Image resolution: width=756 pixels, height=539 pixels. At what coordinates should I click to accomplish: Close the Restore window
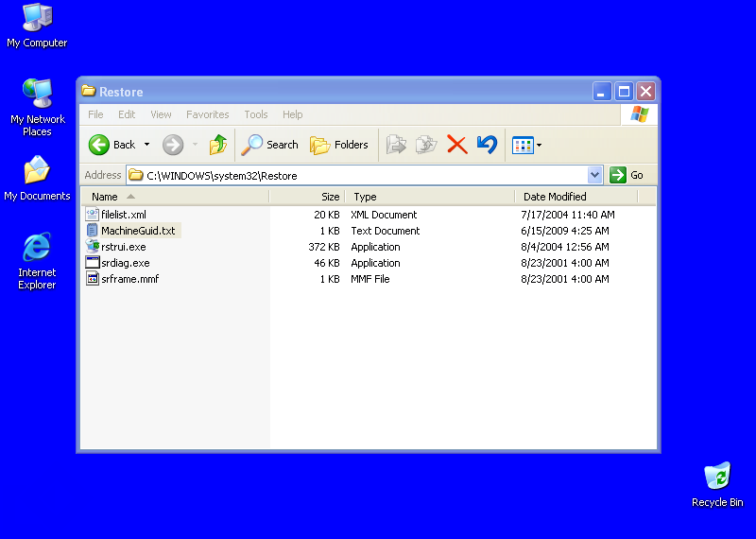(646, 91)
